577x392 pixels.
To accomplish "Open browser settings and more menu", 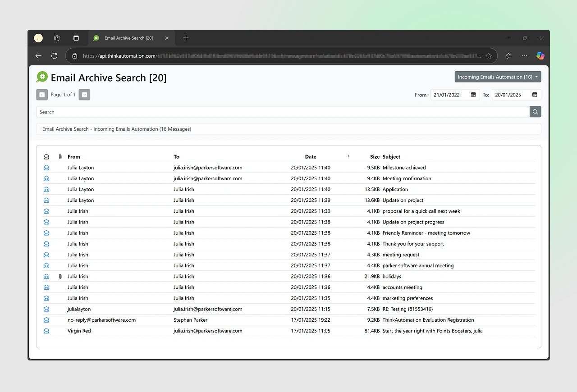I will [x=524, y=56].
